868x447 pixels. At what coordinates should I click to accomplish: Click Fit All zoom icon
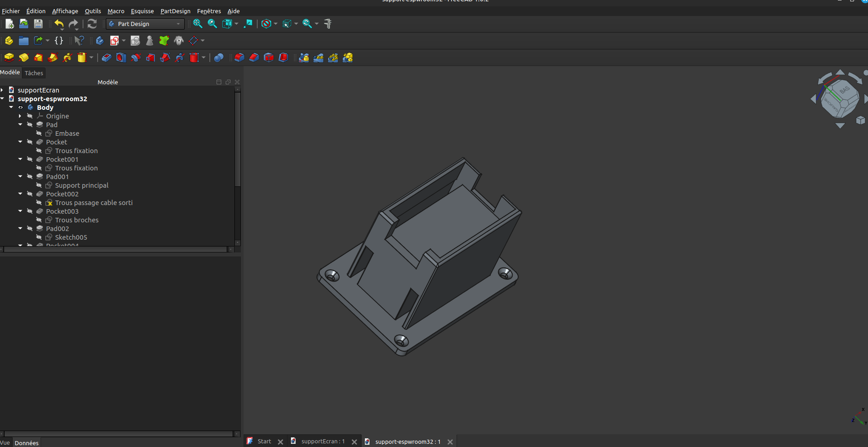click(198, 24)
